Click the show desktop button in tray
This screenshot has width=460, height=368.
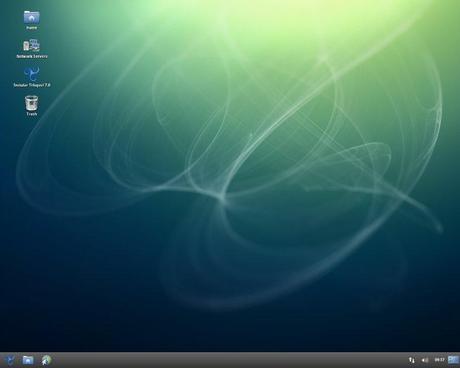453,360
